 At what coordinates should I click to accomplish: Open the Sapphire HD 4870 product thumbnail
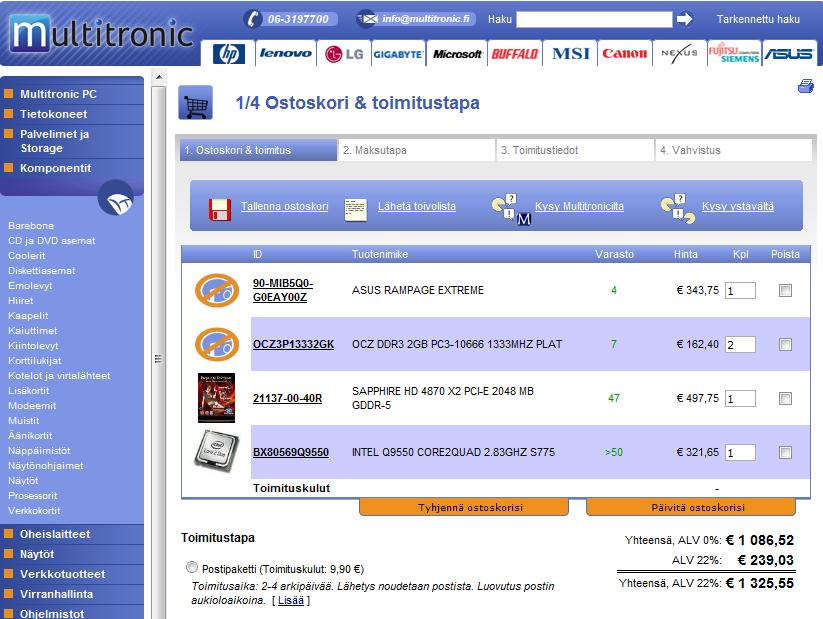coord(216,398)
